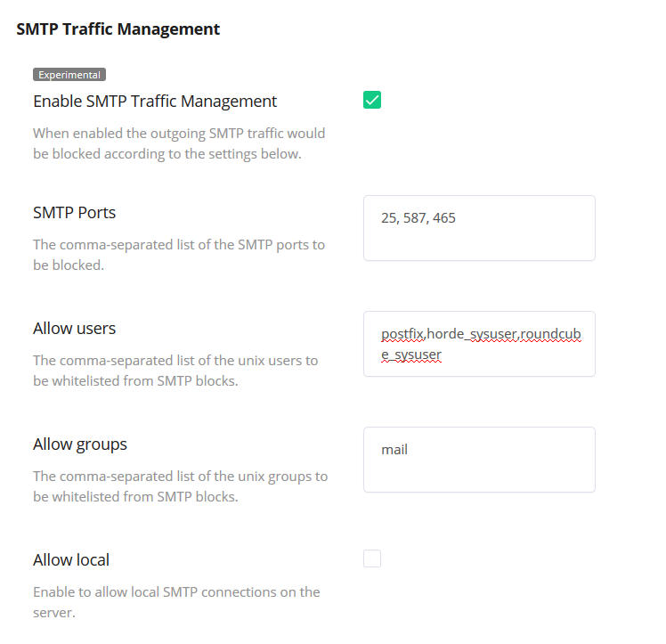Click the mail value in Allow groups
The height and width of the screenshot is (644, 666).
(x=394, y=450)
